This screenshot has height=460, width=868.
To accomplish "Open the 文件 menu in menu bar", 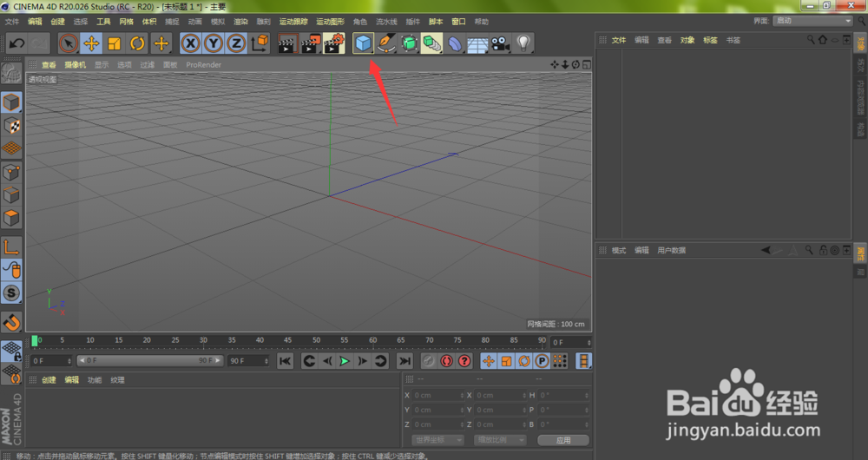I will click(11, 22).
